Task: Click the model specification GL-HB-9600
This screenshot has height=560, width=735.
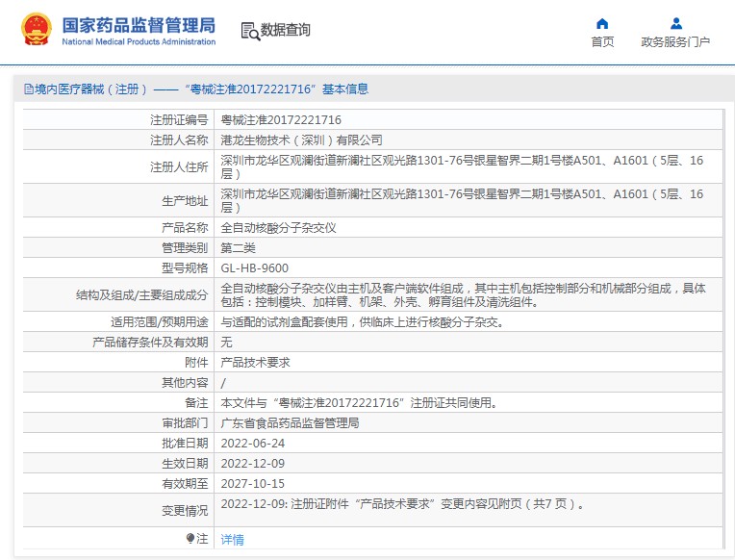Action: 254,268
